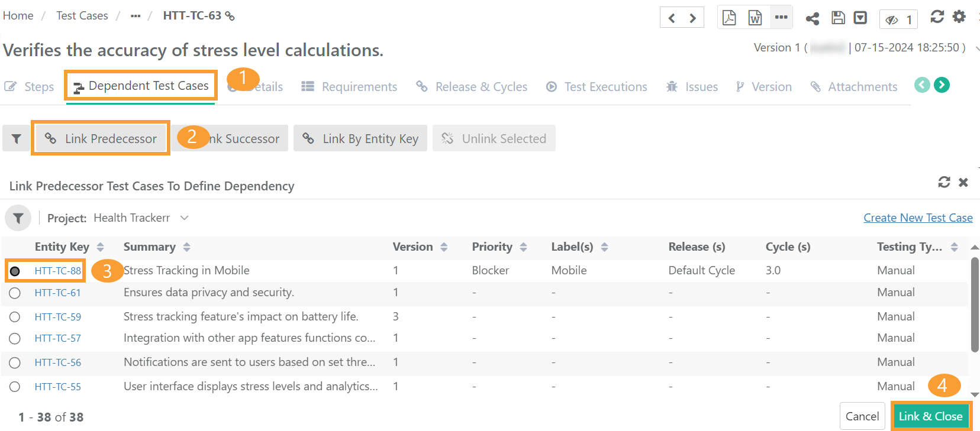Expand version info dropdown arrow
This screenshot has width=980, height=431.
pos(976,48)
